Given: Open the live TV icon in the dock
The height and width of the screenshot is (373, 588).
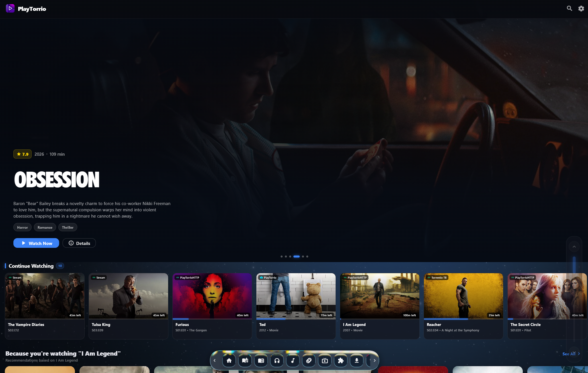Looking at the screenshot, I should click(325, 360).
